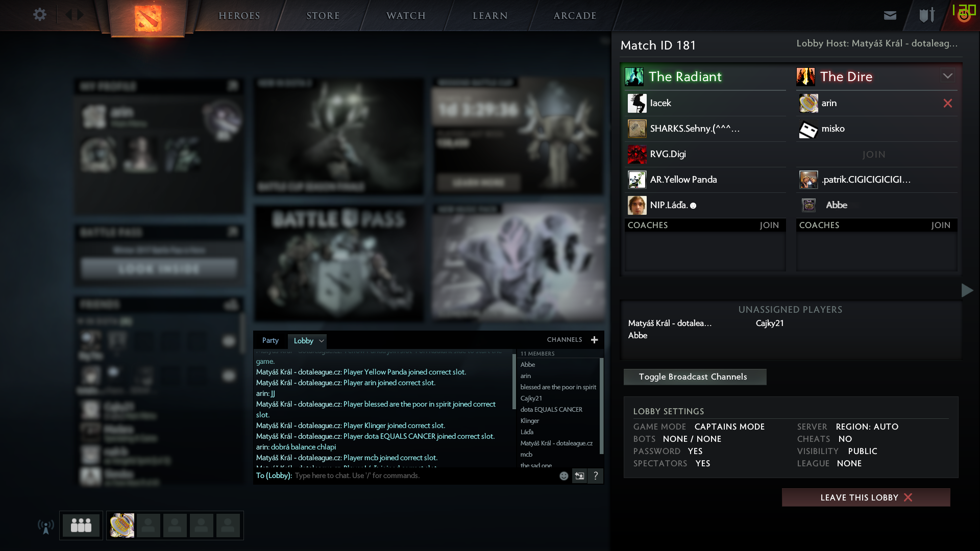Switch to the Party chat tab
Viewport: 980px width, 551px height.
point(271,340)
